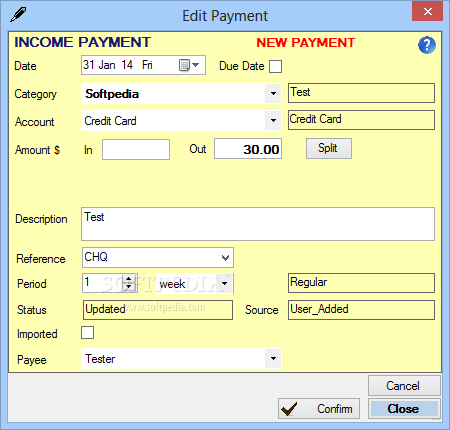Click the Status field showing Updated
Viewport: 450px width, 430px height.
(158, 310)
